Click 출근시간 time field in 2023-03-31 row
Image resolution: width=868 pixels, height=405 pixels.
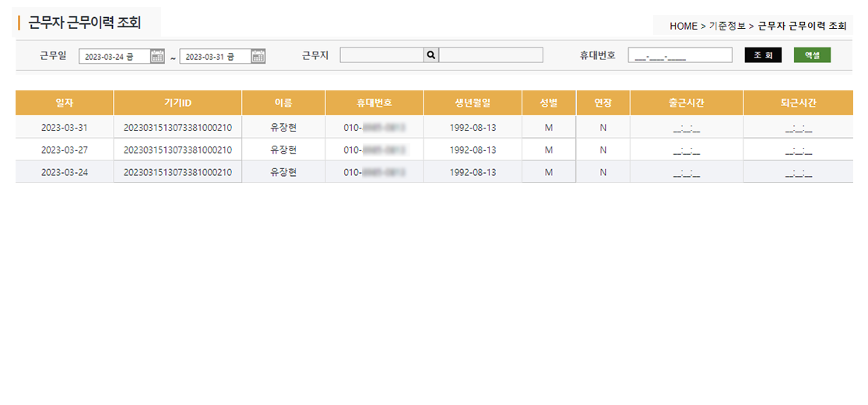[686, 128]
